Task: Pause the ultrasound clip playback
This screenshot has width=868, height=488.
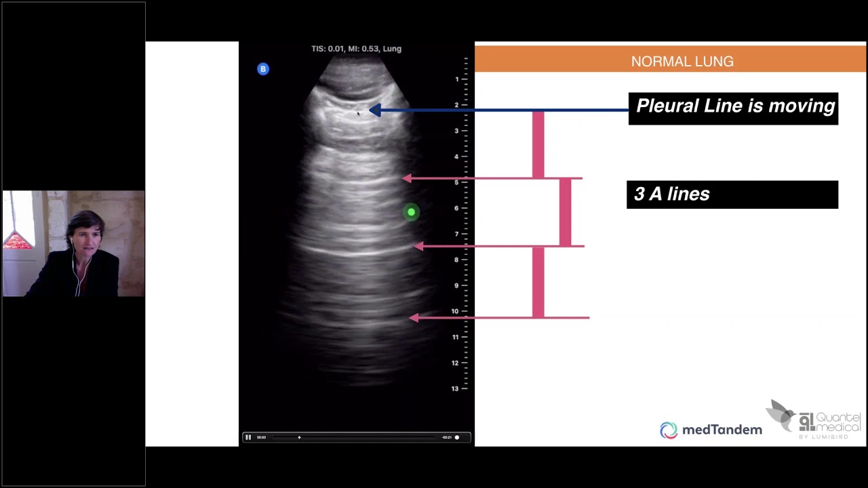Action: (248, 437)
